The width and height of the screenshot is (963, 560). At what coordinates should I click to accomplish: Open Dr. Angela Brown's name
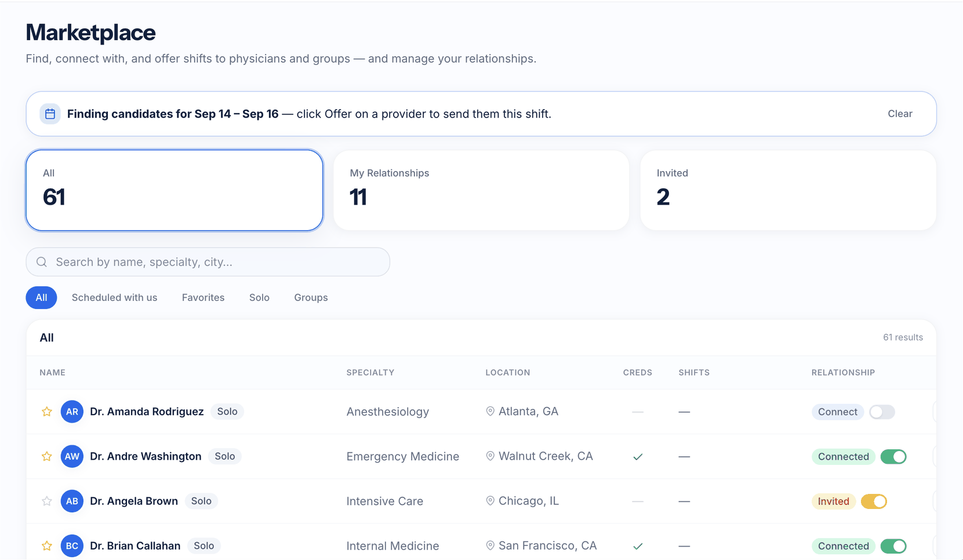coord(134,501)
